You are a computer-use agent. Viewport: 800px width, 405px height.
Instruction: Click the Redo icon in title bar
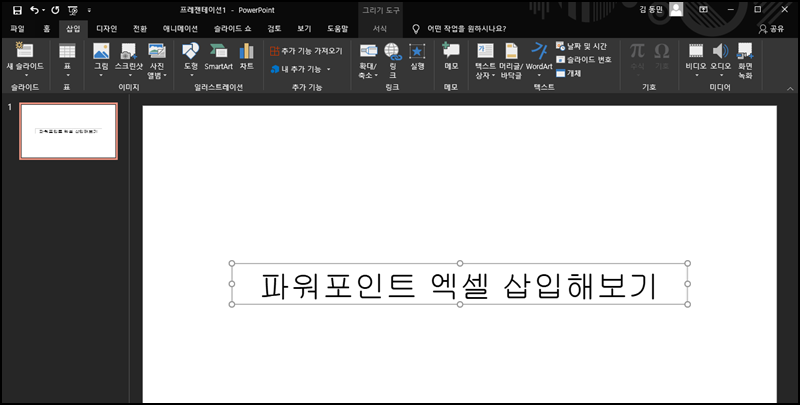tap(55, 10)
